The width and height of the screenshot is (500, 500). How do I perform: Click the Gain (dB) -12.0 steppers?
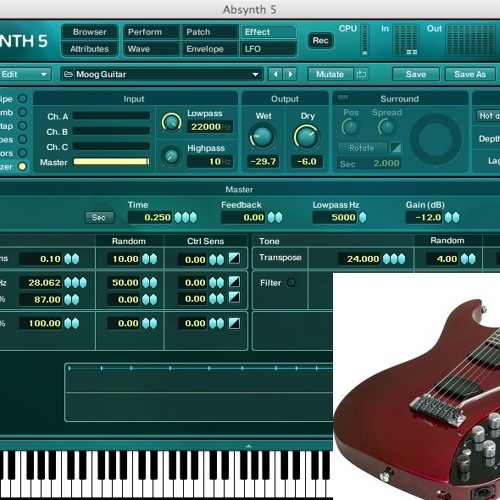coord(452,218)
